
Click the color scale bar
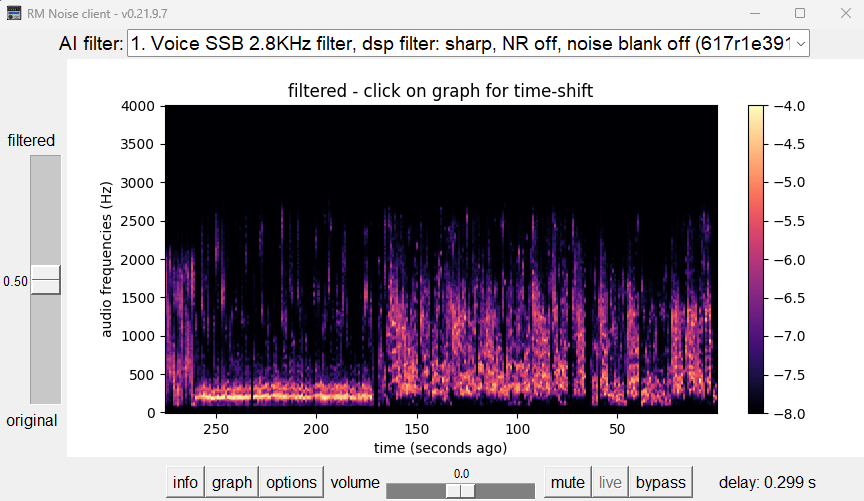click(x=756, y=259)
